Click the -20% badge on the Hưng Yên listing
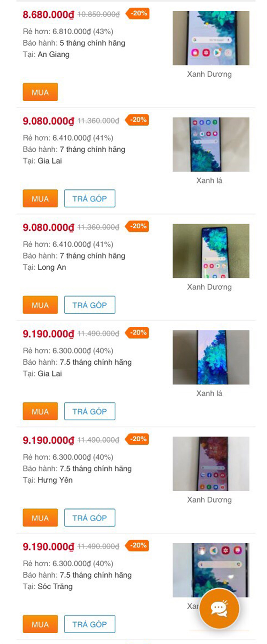 pos(138,439)
